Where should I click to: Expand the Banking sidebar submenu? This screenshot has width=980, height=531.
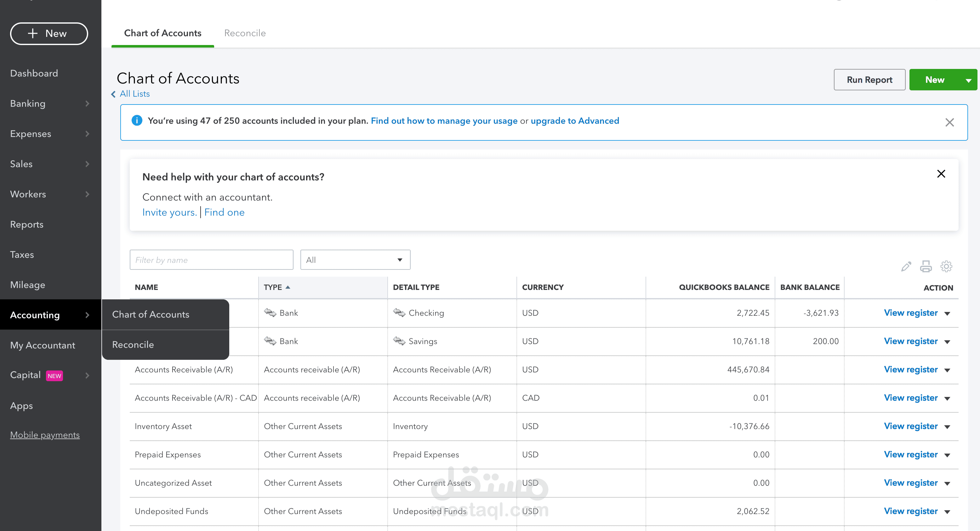[x=88, y=104]
